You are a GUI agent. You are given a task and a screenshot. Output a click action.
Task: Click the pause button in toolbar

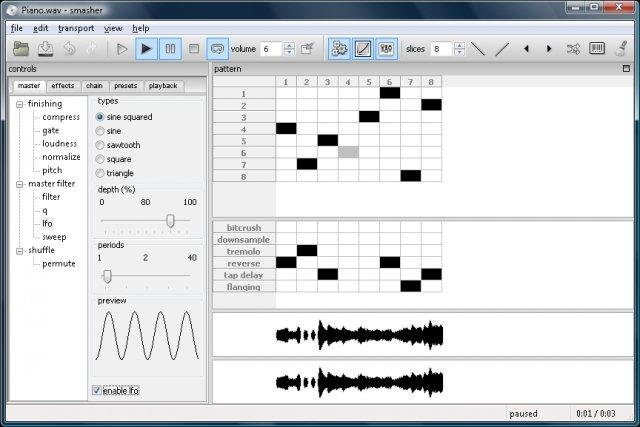[x=170, y=49]
